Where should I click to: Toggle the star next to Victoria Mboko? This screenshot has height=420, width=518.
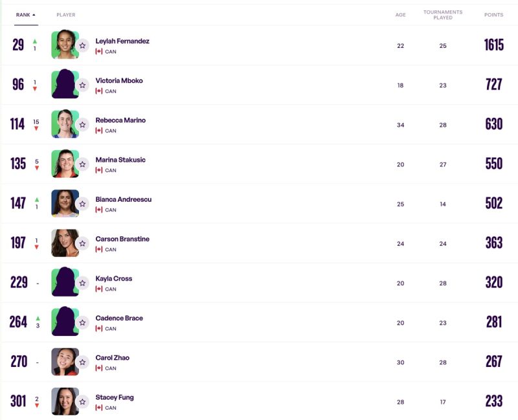[x=83, y=85]
